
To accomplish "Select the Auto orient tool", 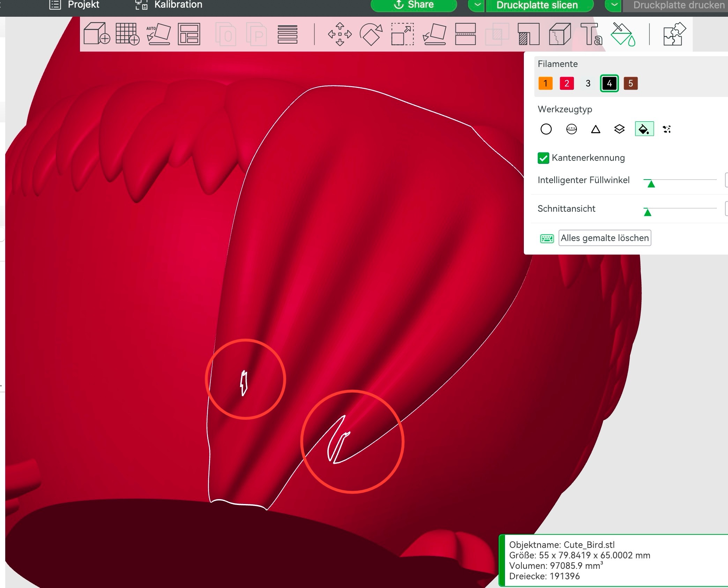I will pyautogui.click(x=158, y=34).
